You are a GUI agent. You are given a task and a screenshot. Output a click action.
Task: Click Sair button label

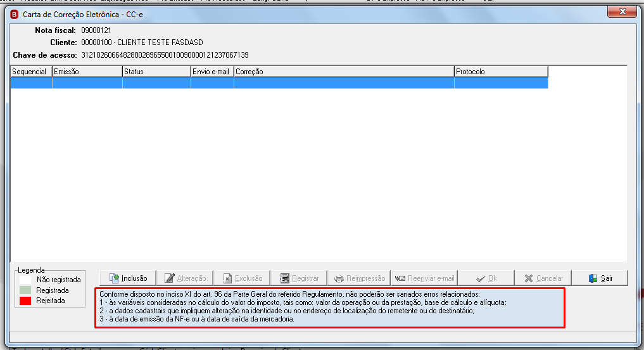coord(607,278)
